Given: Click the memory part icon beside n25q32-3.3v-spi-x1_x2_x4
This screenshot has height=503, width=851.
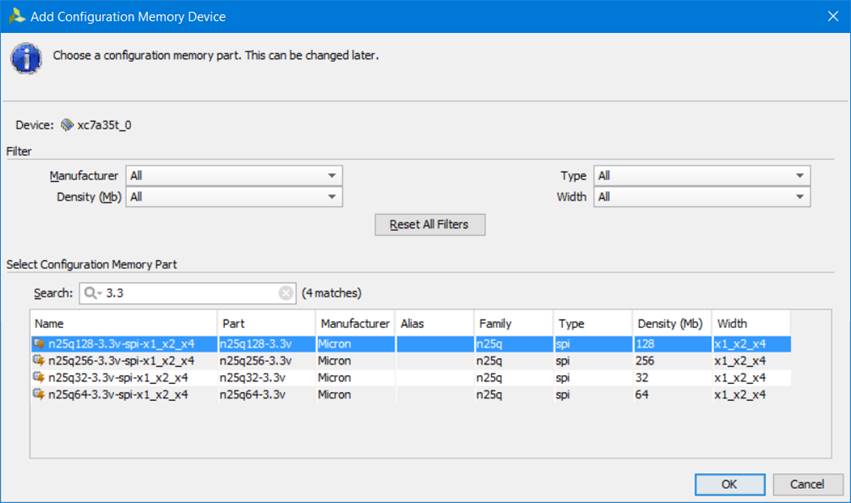Looking at the screenshot, I should point(40,378).
